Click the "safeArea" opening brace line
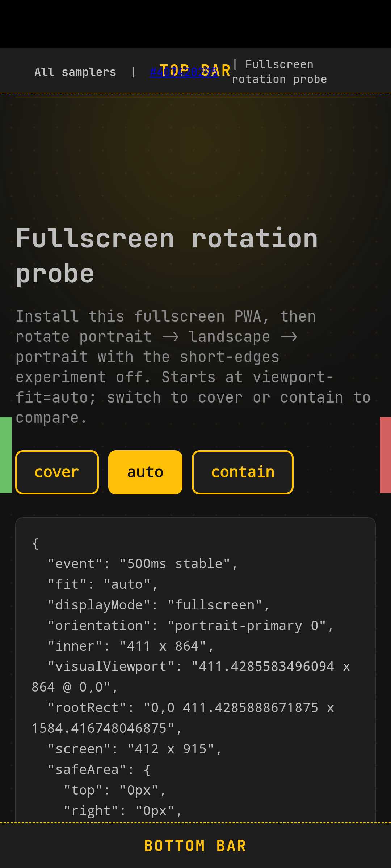 [99, 769]
